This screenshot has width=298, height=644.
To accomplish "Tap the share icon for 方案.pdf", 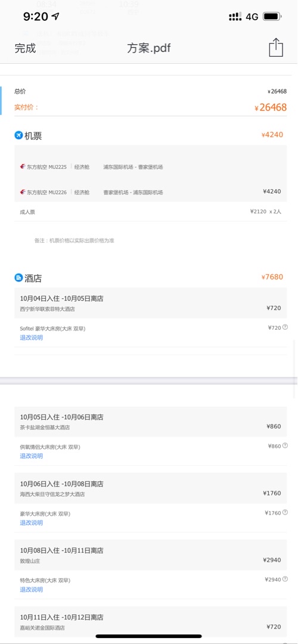I will click(276, 48).
